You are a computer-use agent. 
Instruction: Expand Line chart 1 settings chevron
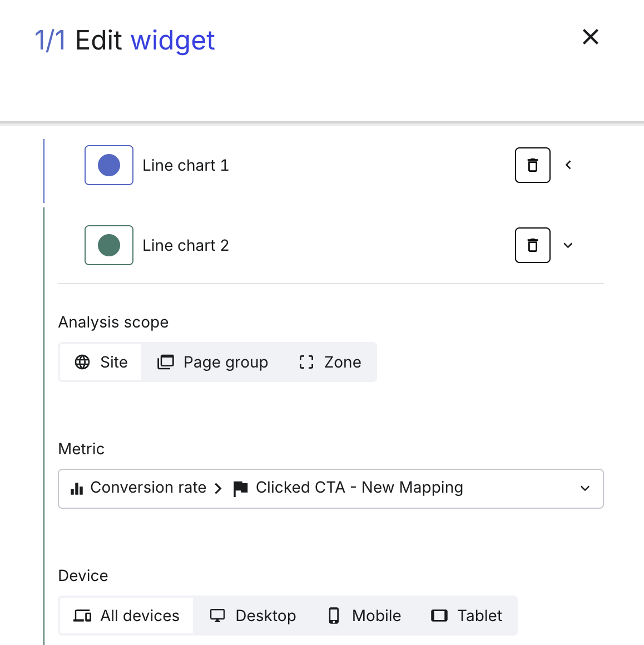click(568, 165)
